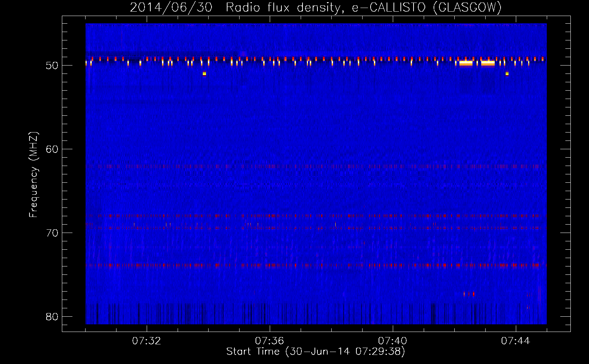This screenshot has width=589, height=364.
Task: Click the 07:32 time tick label
Action: 146,341
